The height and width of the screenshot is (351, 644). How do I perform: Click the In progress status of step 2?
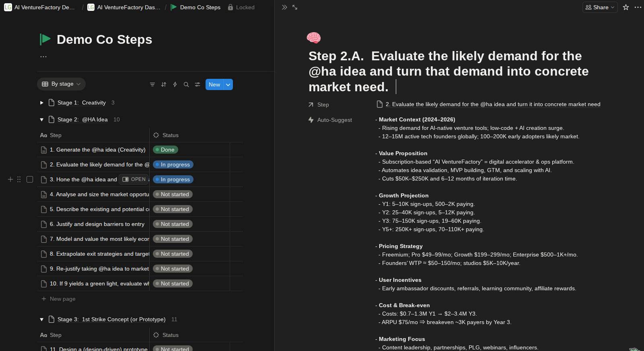[x=173, y=164]
